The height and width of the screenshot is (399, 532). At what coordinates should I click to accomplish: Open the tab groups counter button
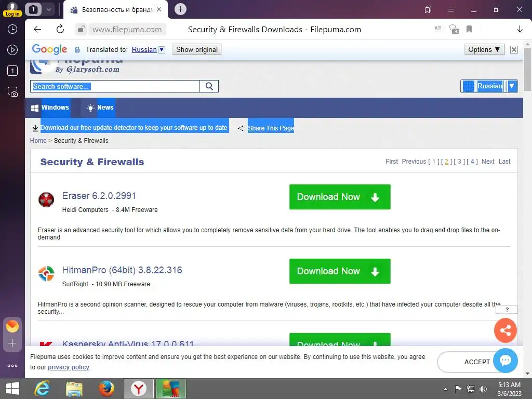[33, 9]
